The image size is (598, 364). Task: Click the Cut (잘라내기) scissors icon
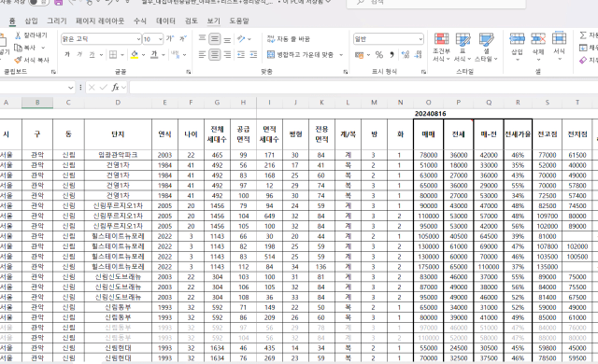[x=18, y=35]
